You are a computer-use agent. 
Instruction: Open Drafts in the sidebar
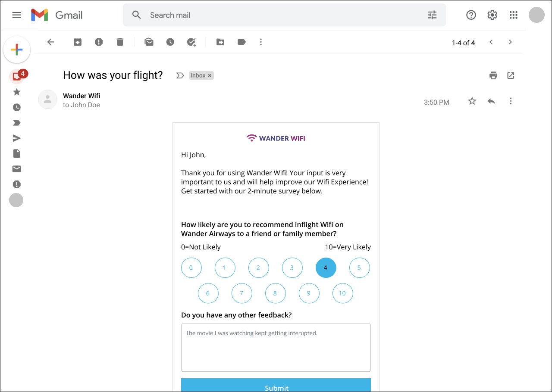(x=17, y=154)
